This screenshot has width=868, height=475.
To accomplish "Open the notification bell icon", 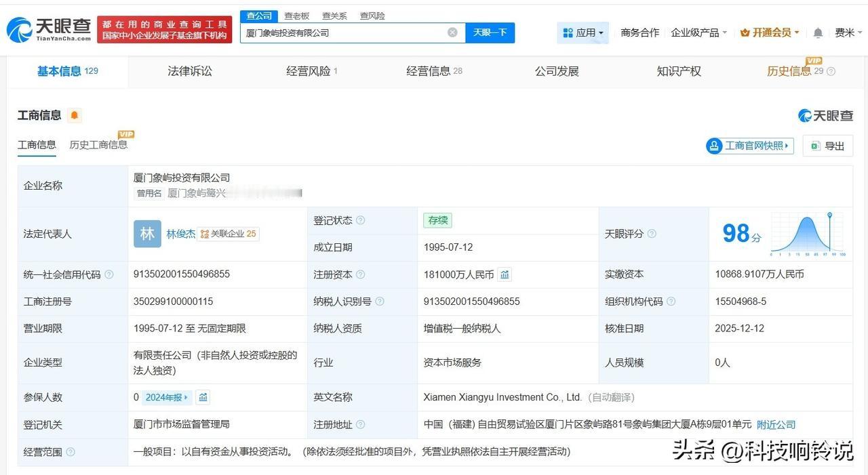I will click(x=818, y=33).
